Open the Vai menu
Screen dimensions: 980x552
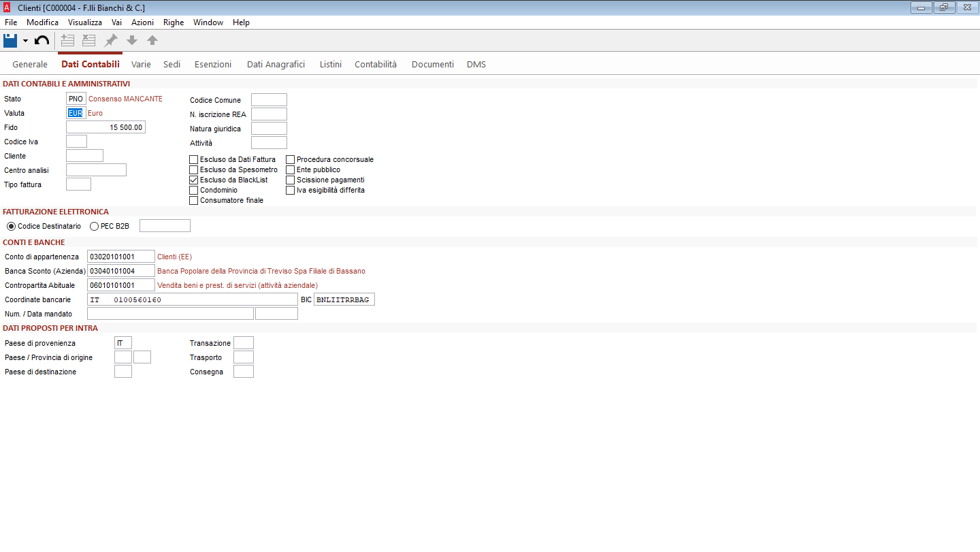(116, 22)
